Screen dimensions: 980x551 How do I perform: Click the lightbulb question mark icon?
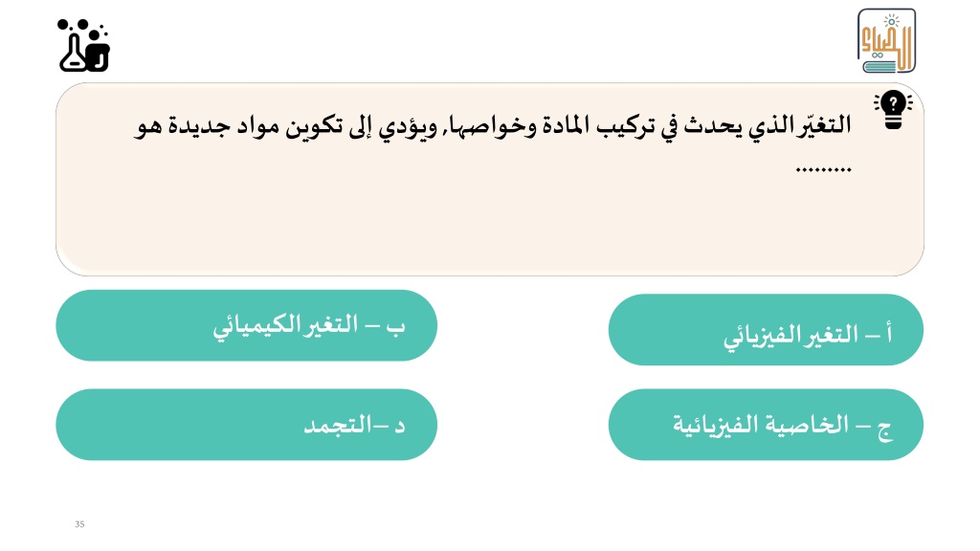[x=893, y=110]
